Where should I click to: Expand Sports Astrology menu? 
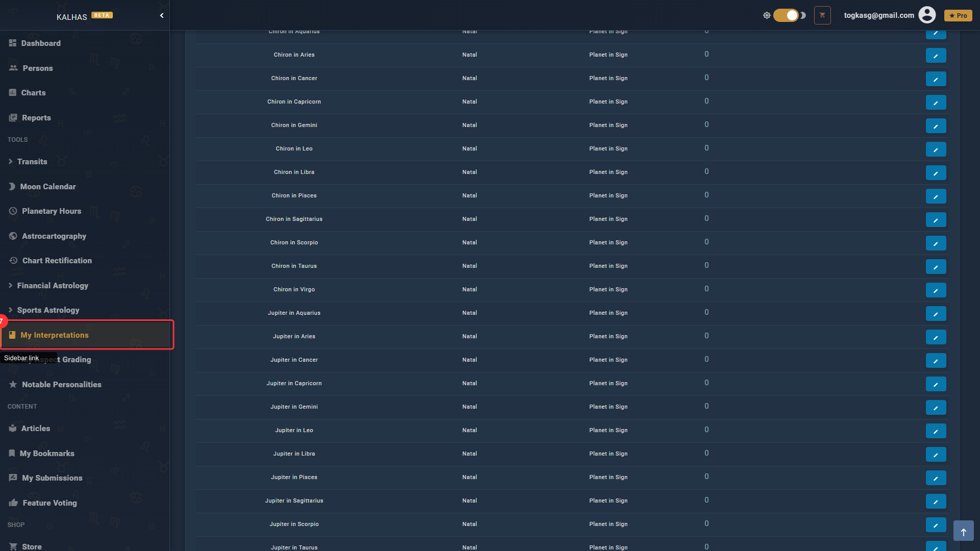[48, 310]
